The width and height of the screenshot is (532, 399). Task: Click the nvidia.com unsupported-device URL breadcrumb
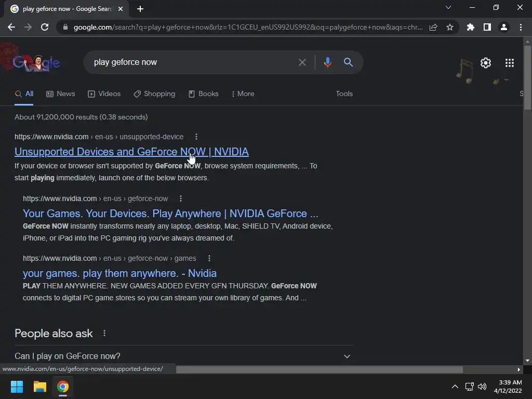click(99, 137)
